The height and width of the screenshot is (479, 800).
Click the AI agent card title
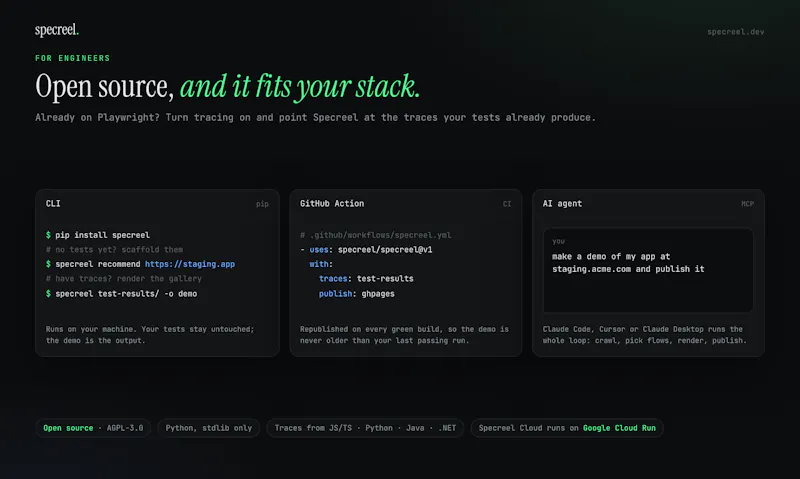tap(562, 204)
